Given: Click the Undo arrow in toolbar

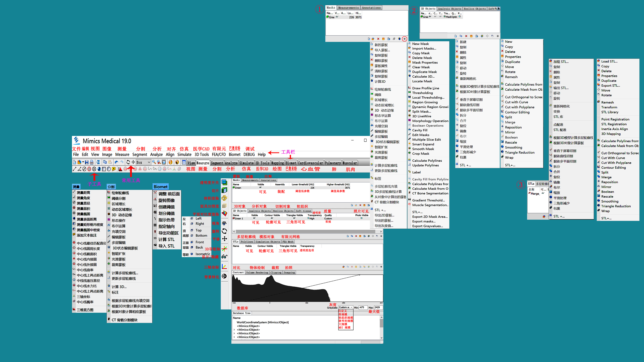Looking at the screenshot, I should click(x=117, y=162).
